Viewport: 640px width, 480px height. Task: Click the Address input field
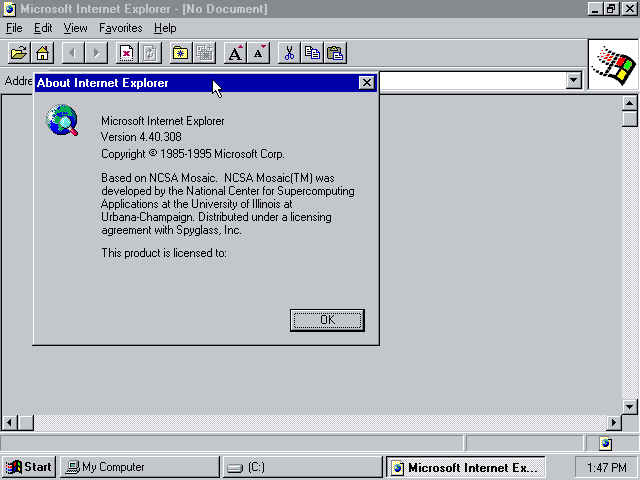coord(473,81)
